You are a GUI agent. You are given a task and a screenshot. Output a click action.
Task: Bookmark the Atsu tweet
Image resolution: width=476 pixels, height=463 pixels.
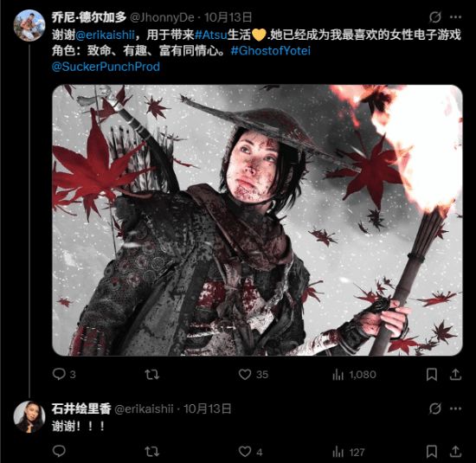point(432,375)
